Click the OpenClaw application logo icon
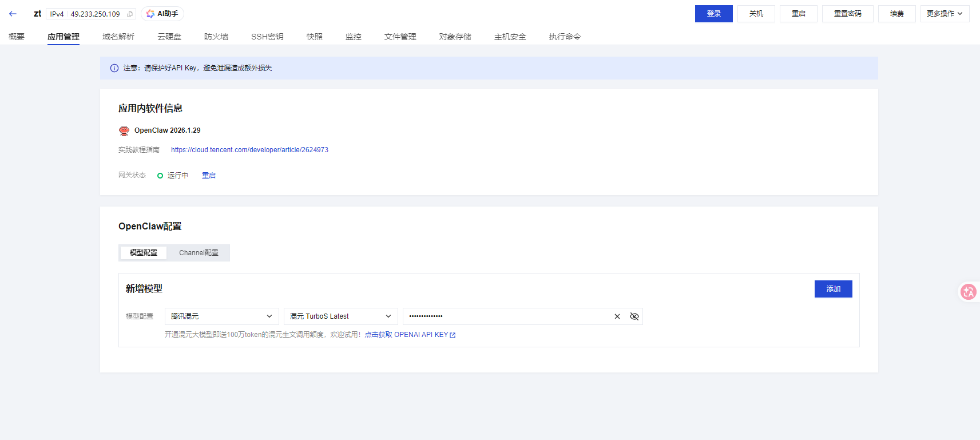Screen dimensions: 980x440 tap(124, 131)
